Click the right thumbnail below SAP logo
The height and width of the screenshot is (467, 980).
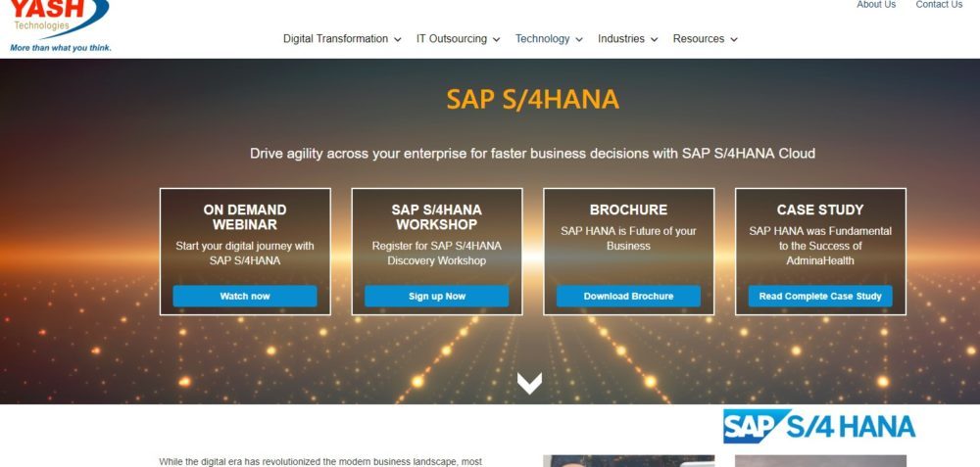820,460
